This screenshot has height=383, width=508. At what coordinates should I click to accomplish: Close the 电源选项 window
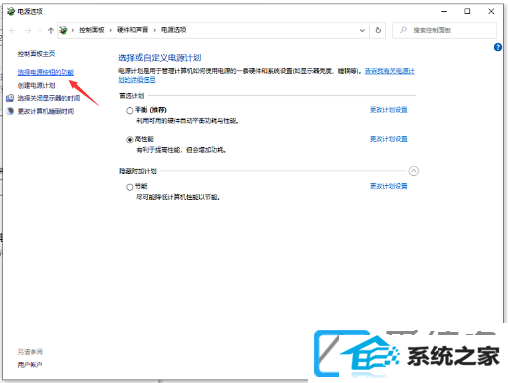(491, 11)
